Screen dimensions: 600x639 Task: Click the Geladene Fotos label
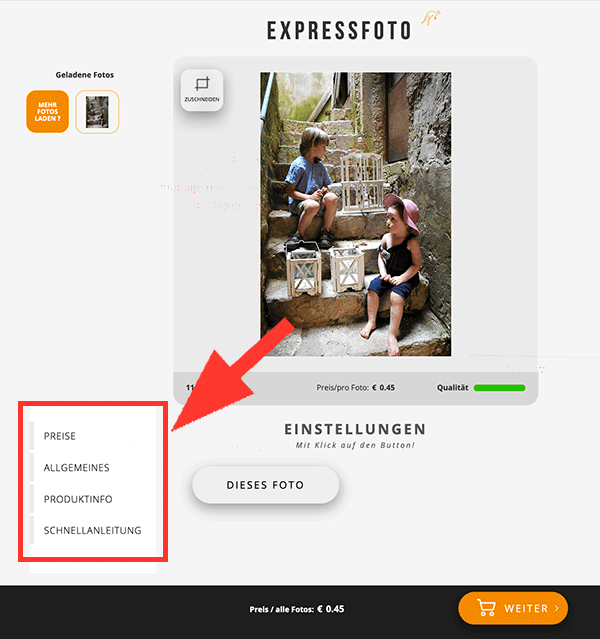85,75
